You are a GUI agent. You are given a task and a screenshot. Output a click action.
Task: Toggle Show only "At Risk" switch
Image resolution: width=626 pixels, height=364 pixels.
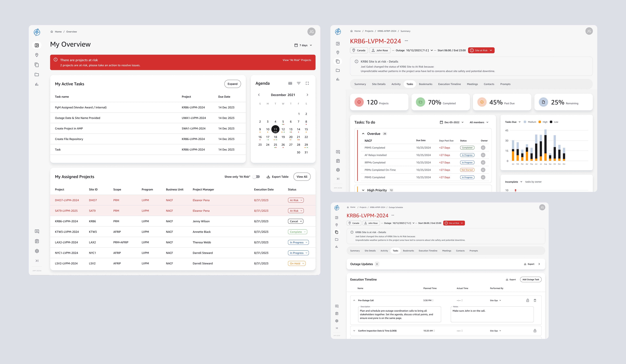point(256,177)
